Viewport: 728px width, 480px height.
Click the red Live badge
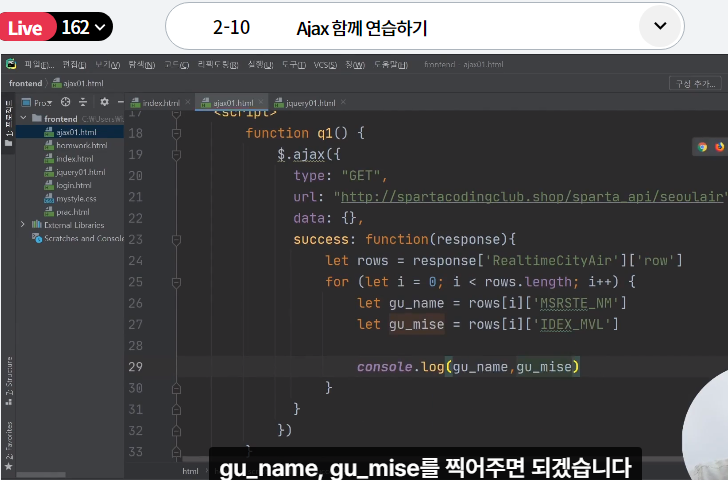click(x=26, y=28)
